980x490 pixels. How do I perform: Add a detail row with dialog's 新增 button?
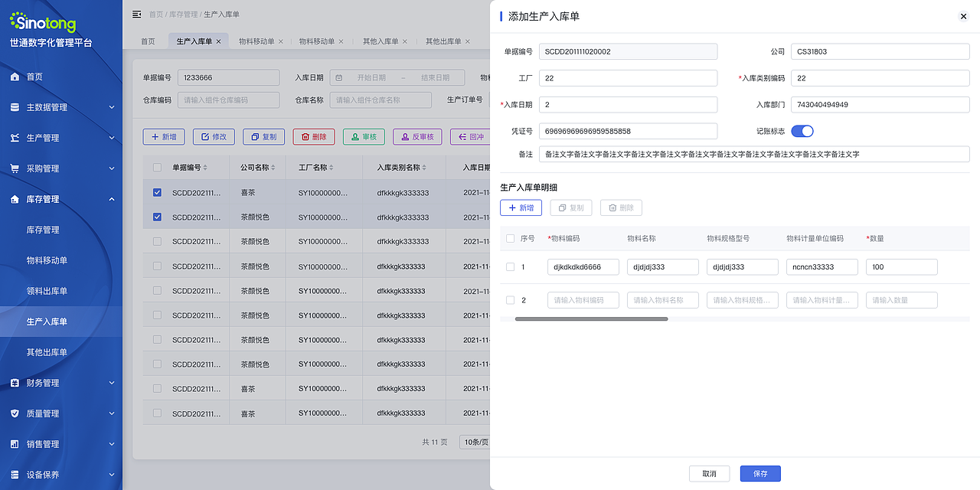(x=521, y=207)
